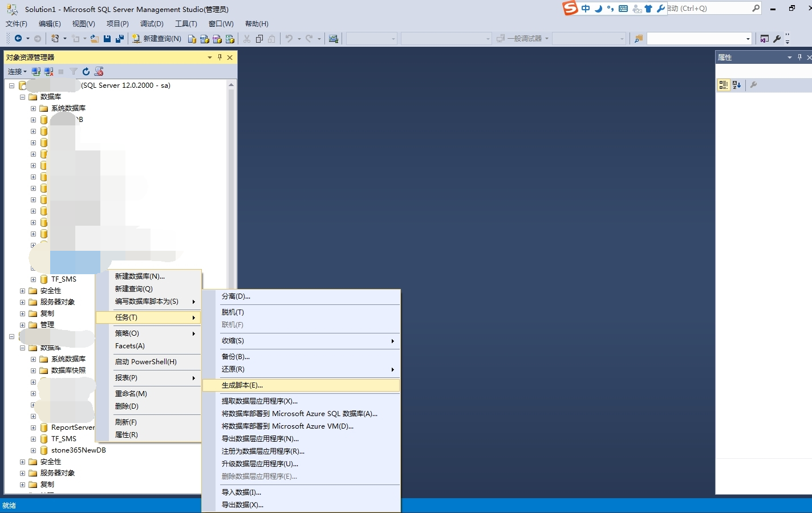Choose 重命名(M) from context menu
The width and height of the screenshot is (812, 513).
[148, 394]
